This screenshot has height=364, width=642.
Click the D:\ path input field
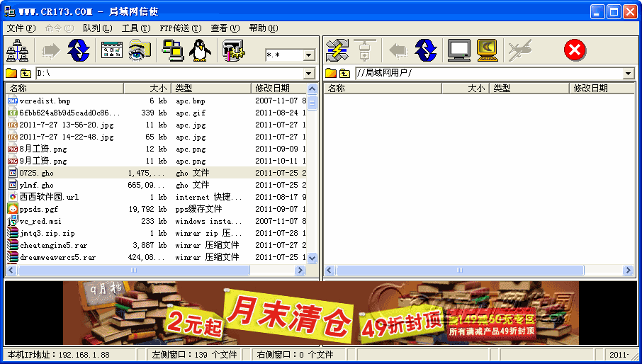coord(170,74)
